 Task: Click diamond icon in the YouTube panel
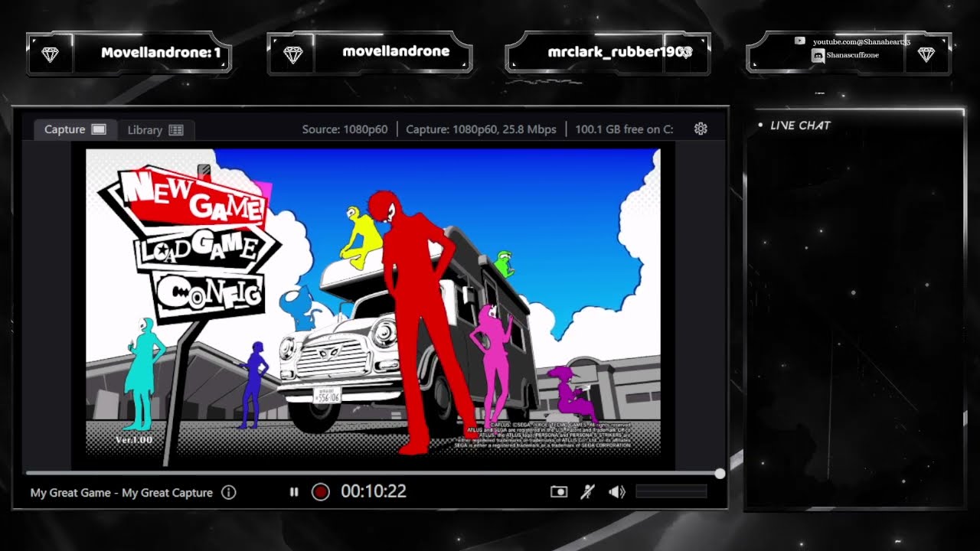[926, 54]
